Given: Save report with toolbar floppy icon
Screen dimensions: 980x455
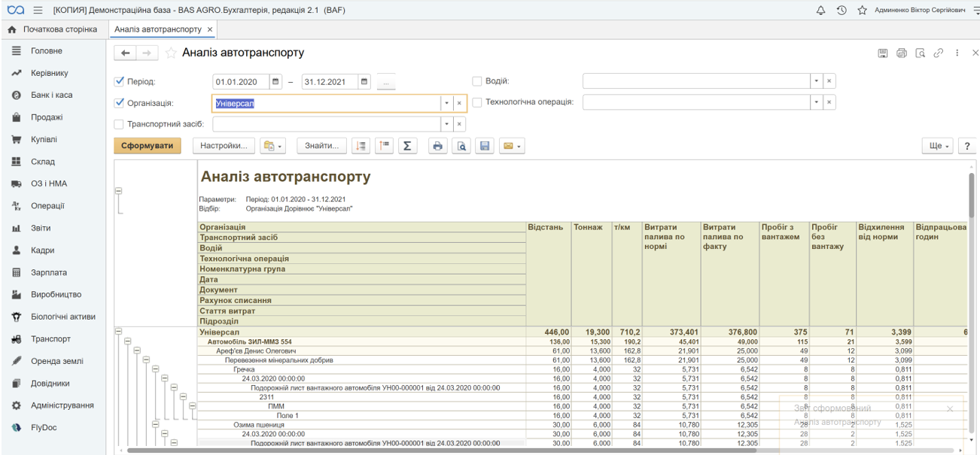Looking at the screenshot, I should (x=484, y=146).
